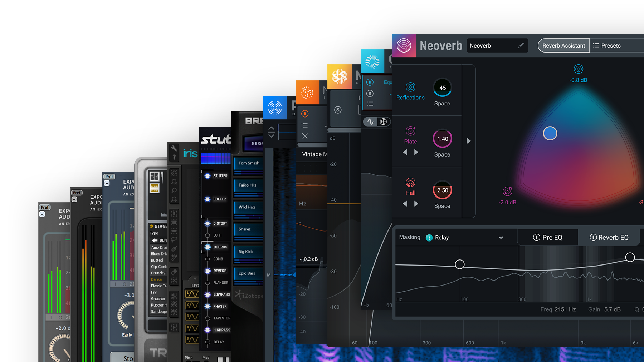Open the Masking Relay dropdown
The width and height of the screenshot is (644, 362).
501,238
